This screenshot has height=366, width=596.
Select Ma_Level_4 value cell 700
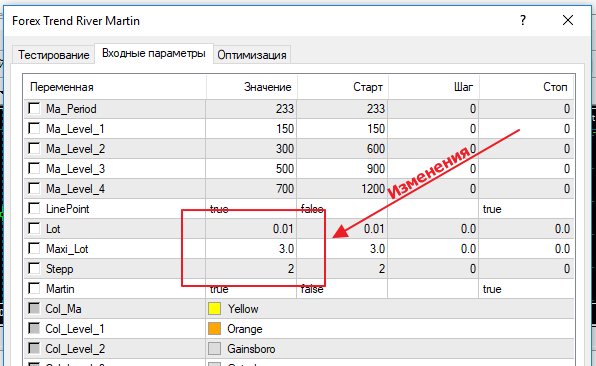pos(251,189)
